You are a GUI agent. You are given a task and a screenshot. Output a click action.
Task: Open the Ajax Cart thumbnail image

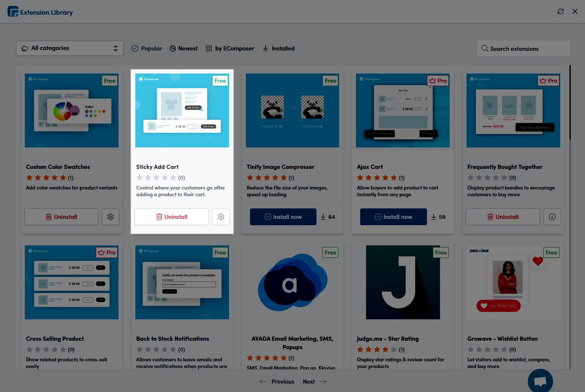point(403,110)
